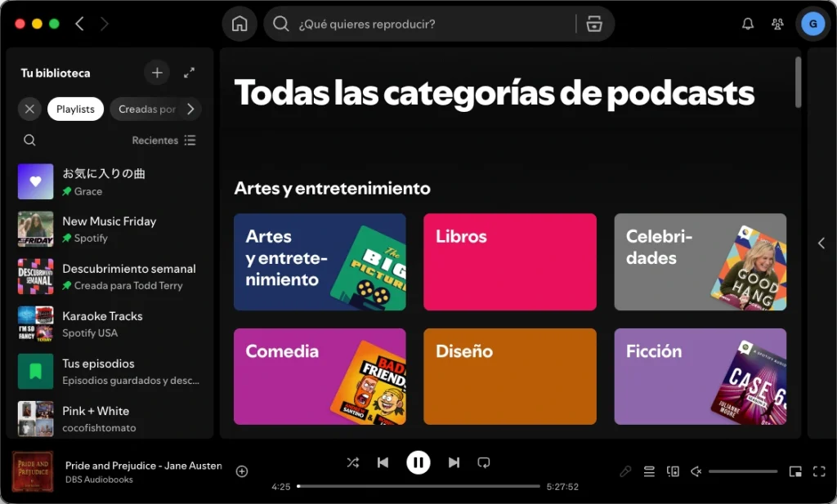
Task: Add Pride and Prejudice to library
Action: pyautogui.click(x=242, y=471)
